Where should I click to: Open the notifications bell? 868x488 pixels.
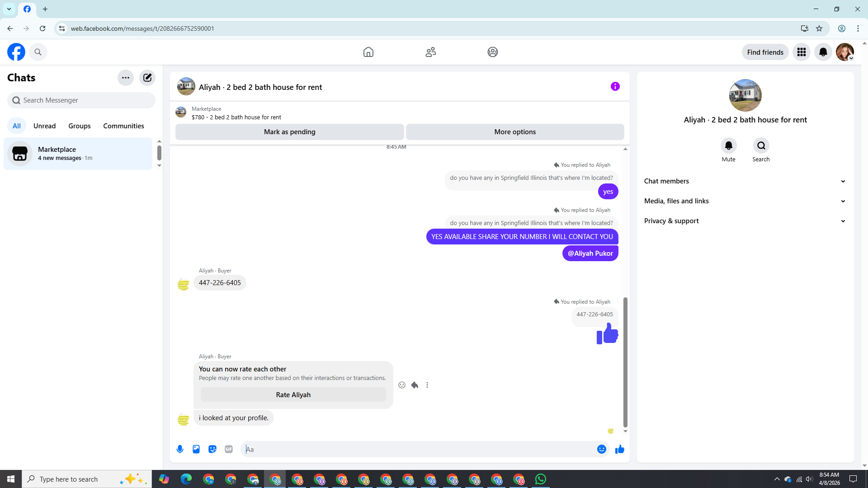click(823, 52)
